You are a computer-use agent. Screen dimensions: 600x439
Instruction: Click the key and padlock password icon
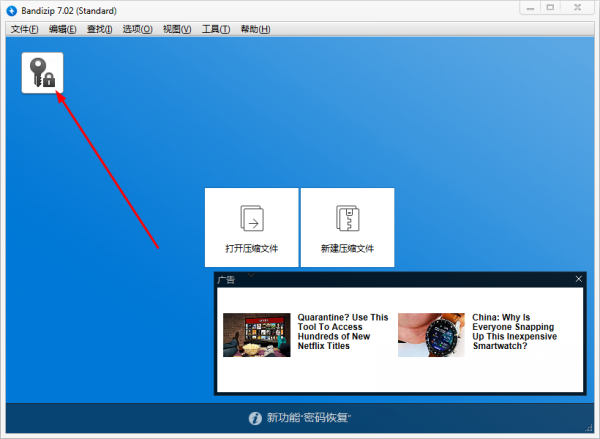coord(42,73)
